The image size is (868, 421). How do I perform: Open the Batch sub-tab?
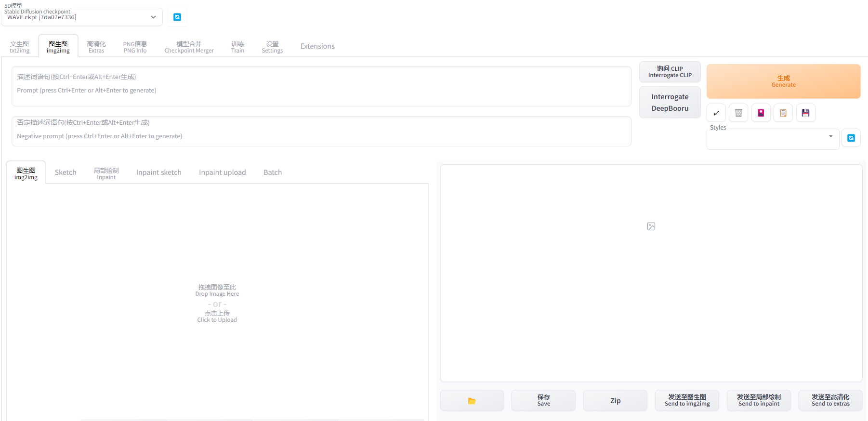[x=272, y=172]
